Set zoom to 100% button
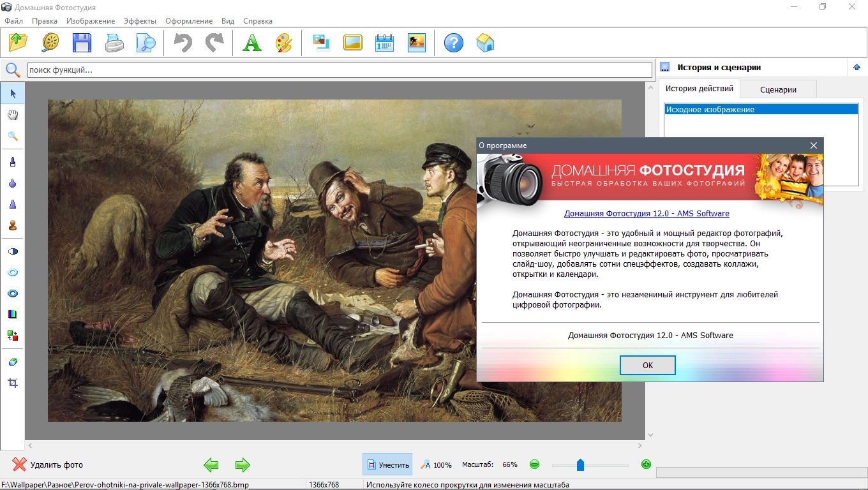Screen dimensions: 868x490 (436, 464)
